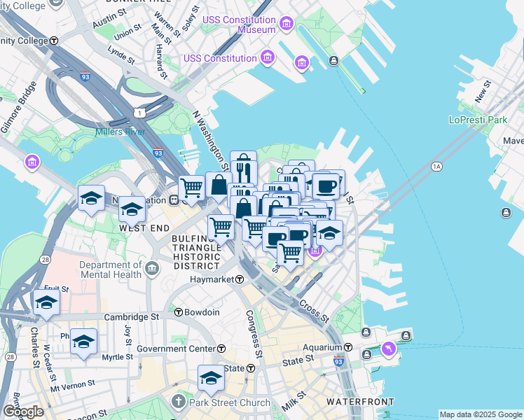Open the school marker above Myrtle St
This screenshot has height=420, width=524.
coord(83,343)
